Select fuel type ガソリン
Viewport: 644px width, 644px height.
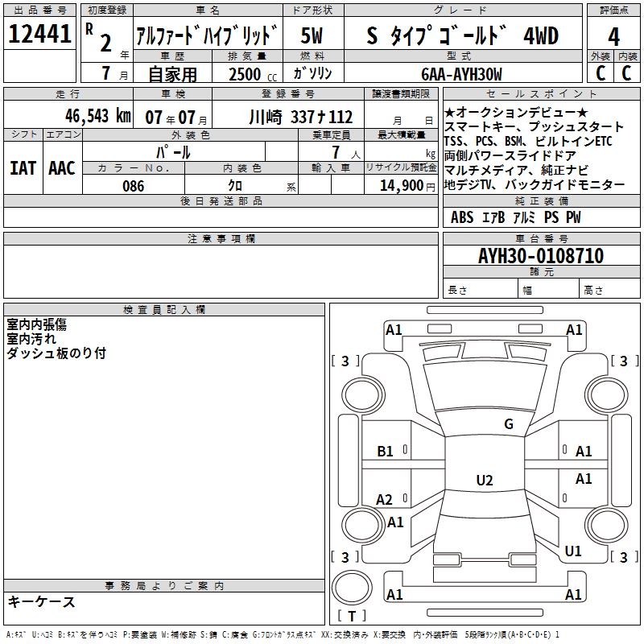pos(312,73)
